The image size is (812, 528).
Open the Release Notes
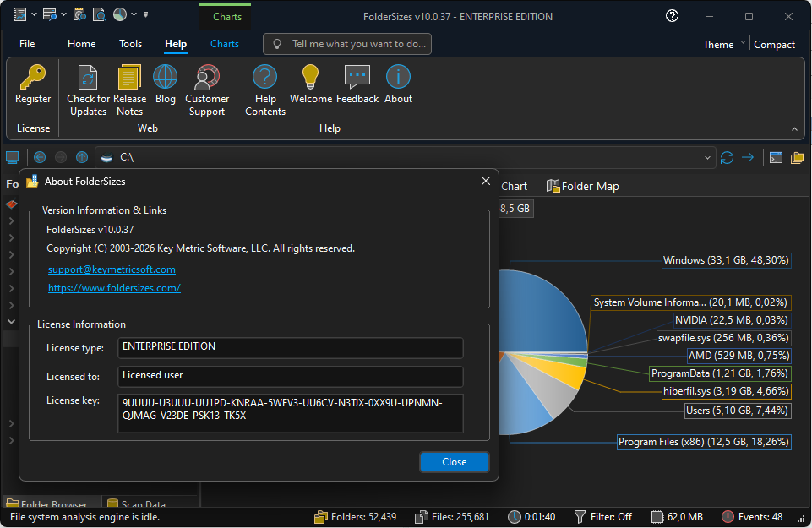129,90
